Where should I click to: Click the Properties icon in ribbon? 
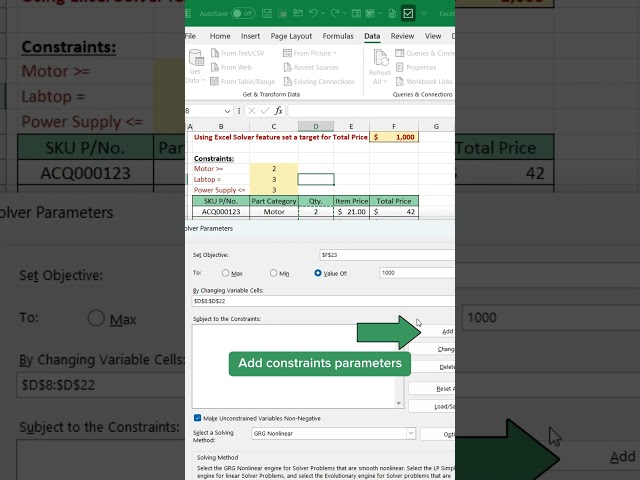pyautogui.click(x=400, y=67)
